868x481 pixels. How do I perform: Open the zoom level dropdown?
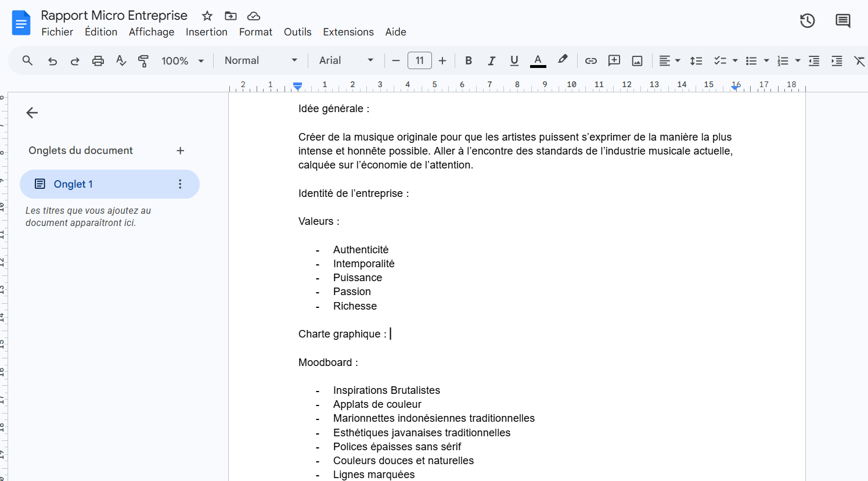(x=183, y=60)
